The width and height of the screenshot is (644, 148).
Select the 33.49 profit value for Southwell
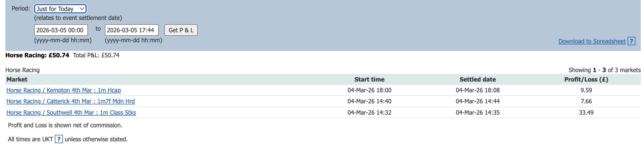click(x=586, y=112)
